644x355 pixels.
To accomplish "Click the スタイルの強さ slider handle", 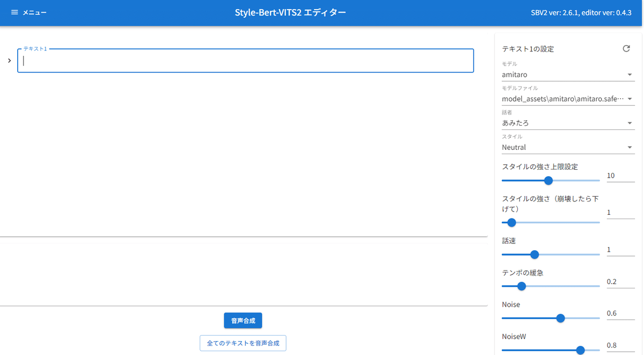I will point(511,222).
